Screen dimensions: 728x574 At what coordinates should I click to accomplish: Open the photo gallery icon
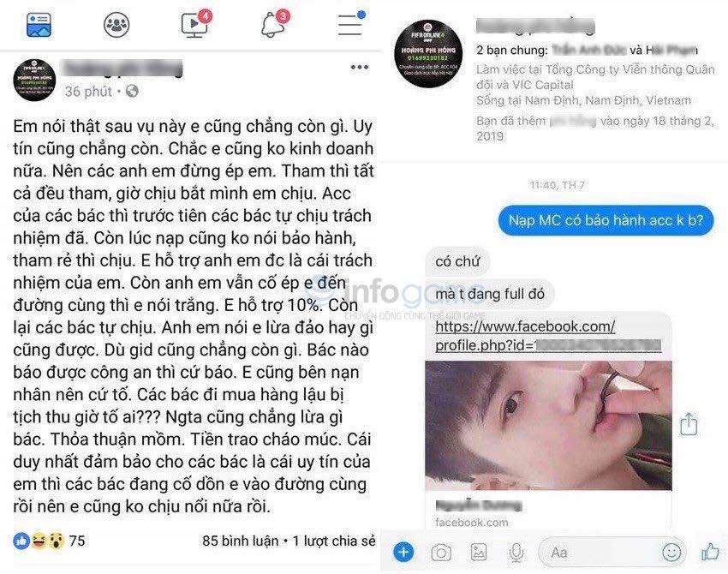point(478,553)
